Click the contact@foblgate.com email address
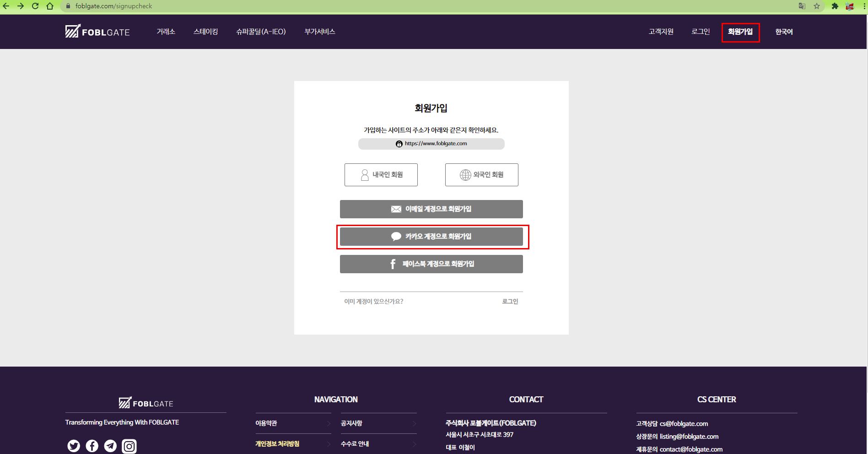 (691, 449)
